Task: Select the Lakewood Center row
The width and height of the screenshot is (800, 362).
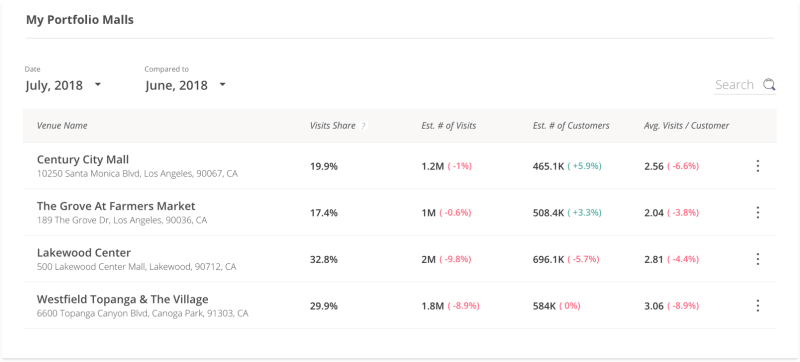Action: point(399,259)
